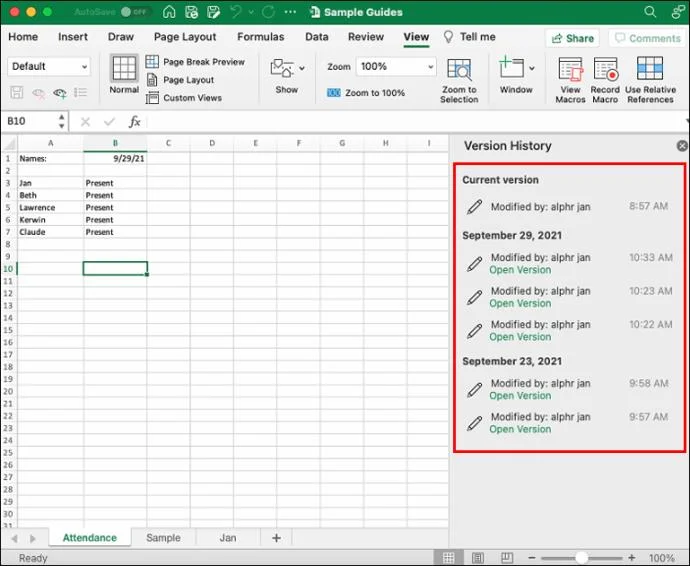The width and height of the screenshot is (690, 566).
Task: Open Version from 10:22 AM
Action: coord(520,337)
